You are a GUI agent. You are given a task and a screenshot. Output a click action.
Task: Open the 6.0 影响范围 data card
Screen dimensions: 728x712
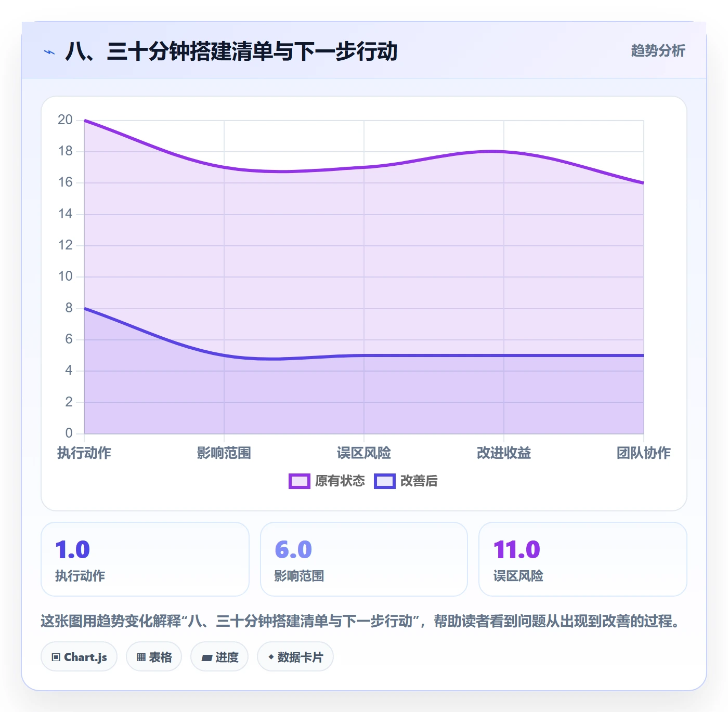[364, 559]
